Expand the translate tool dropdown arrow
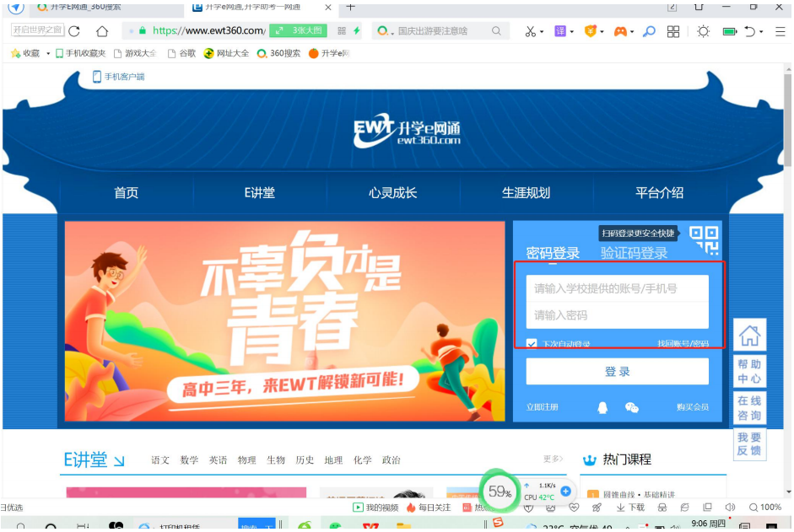The image size is (794, 532). (572, 32)
